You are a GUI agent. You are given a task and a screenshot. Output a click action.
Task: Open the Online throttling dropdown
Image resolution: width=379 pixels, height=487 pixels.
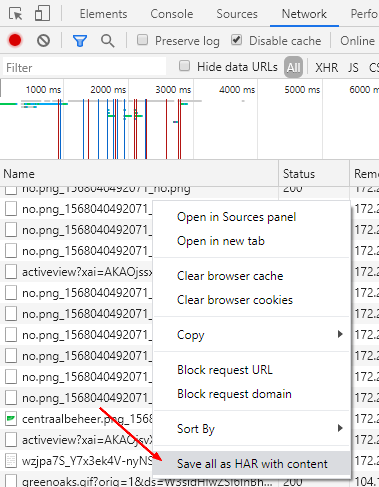357,41
